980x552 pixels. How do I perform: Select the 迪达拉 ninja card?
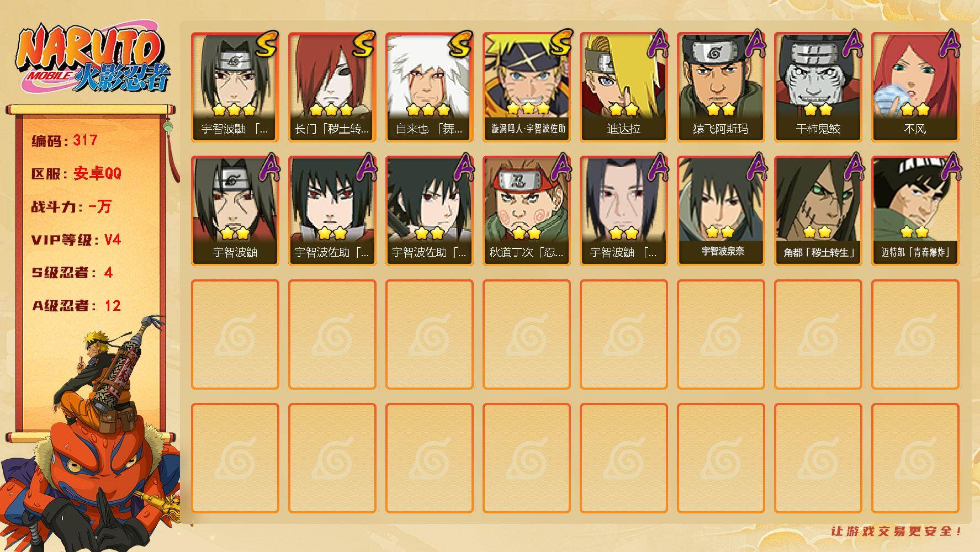coord(623,87)
